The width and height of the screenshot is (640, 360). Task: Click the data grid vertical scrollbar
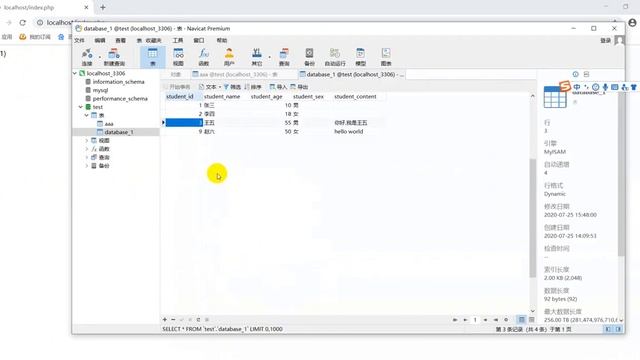pos(533,218)
